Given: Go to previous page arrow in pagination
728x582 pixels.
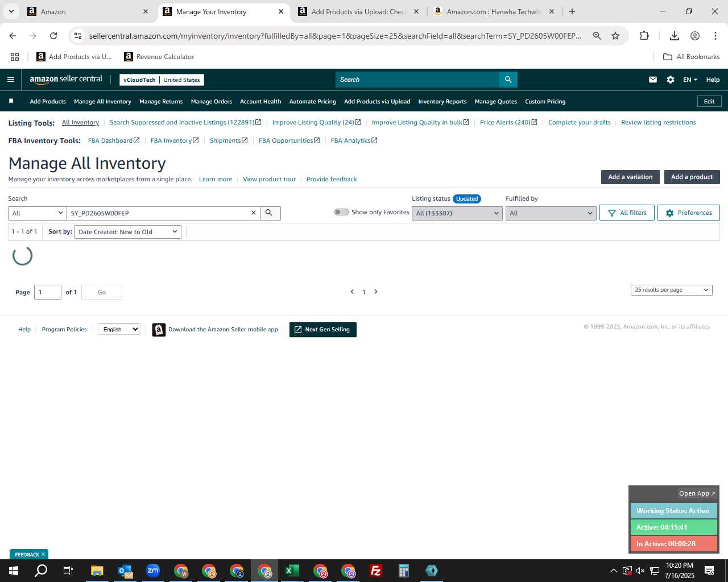Looking at the screenshot, I should (x=352, y=292).
